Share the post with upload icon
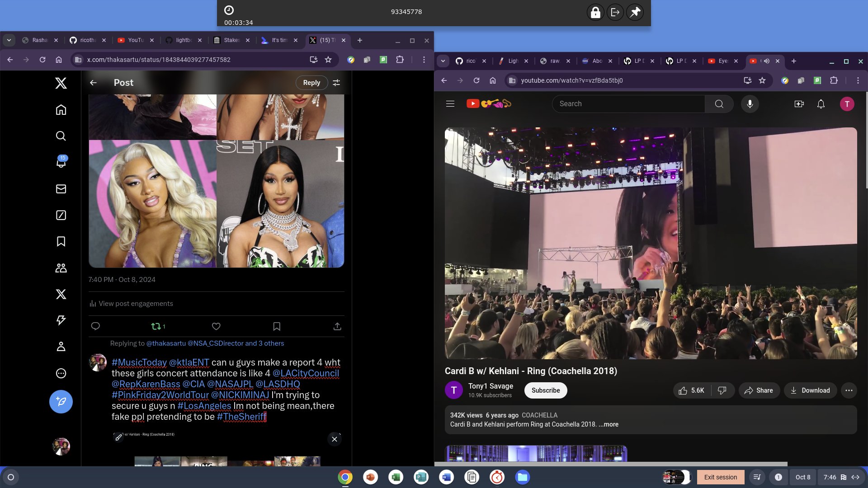The image size is (868, 488). 337,326
